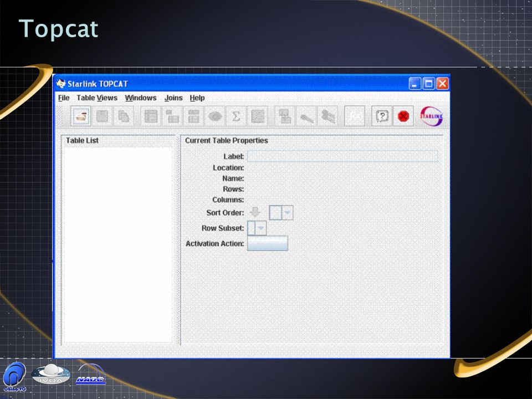Open the table data viewer icon
The image size is (532, 399).
pos(151,116)
